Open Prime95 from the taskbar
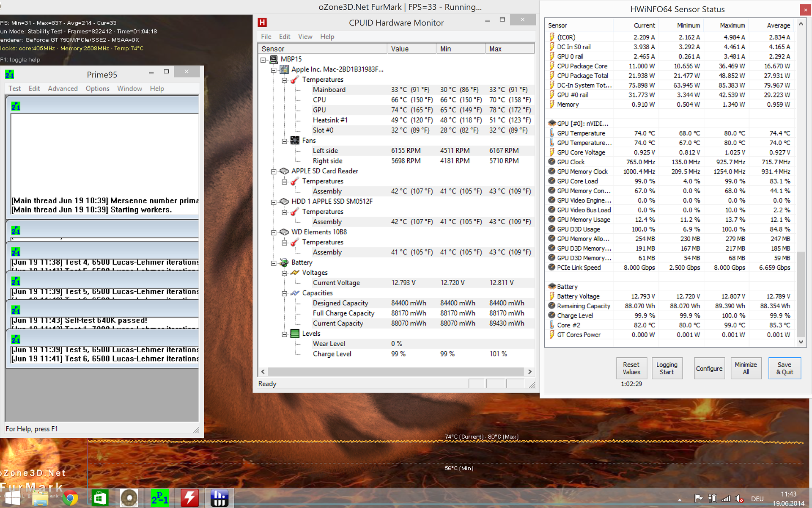This screenshot has height=508, width=812. [159, 498]
